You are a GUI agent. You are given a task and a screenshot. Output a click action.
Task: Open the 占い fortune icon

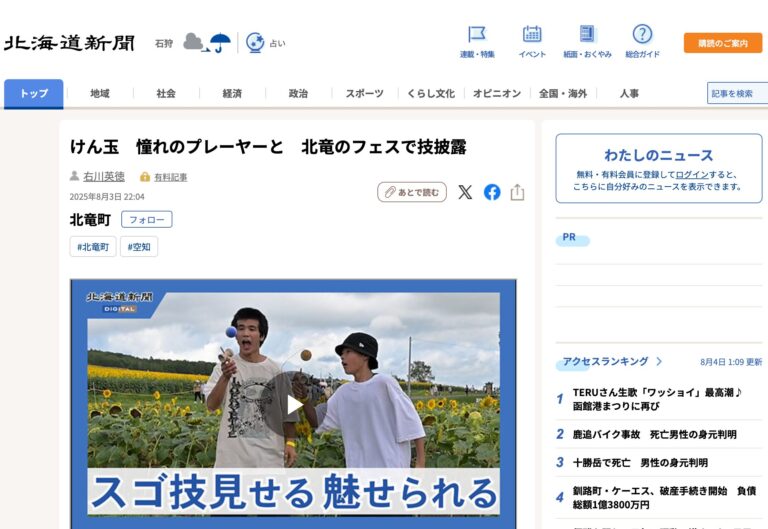tap(256, 43)
